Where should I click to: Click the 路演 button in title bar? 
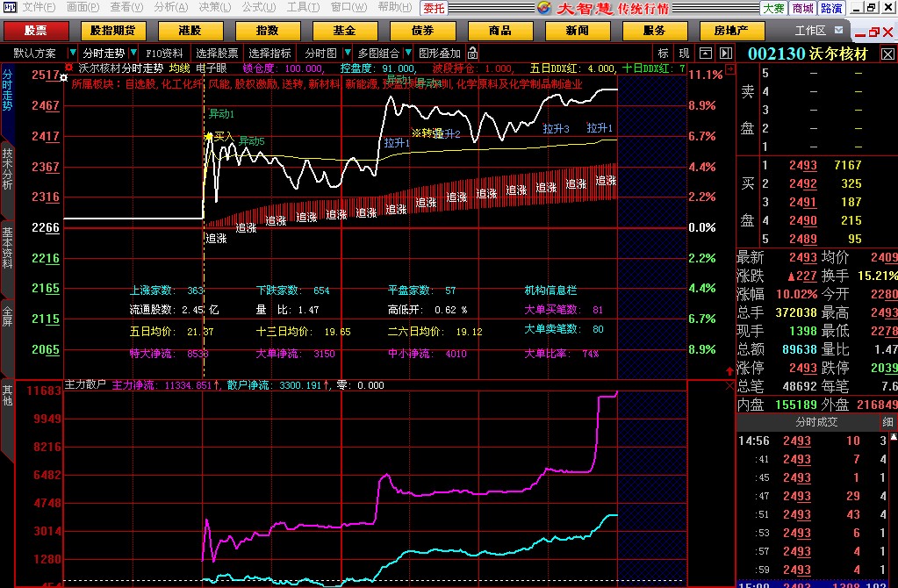pos(831,8)
